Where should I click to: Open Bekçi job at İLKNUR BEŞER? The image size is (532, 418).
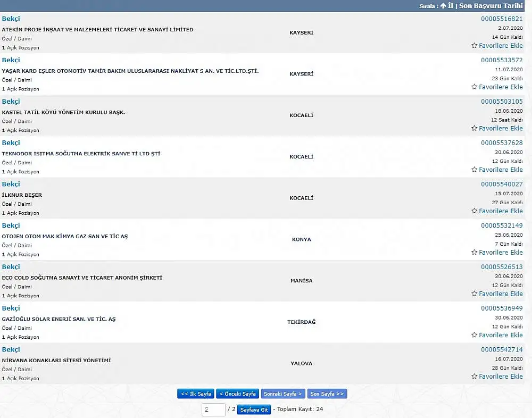click(x=11, y=184)
